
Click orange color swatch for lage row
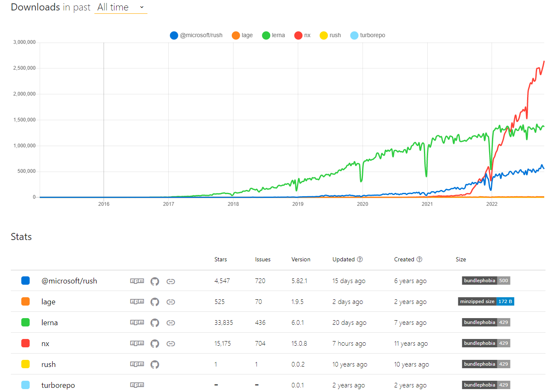point(25,301)
